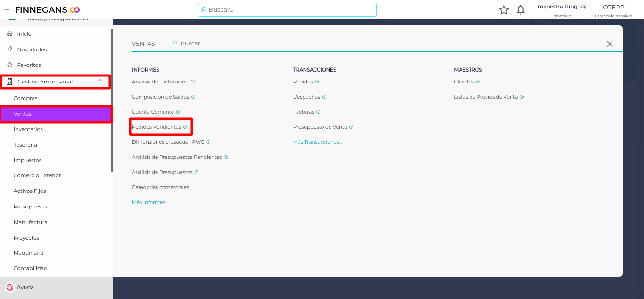Click the search magnifier in Ventas panel
The image size is (644, 299).
(175, 43)
